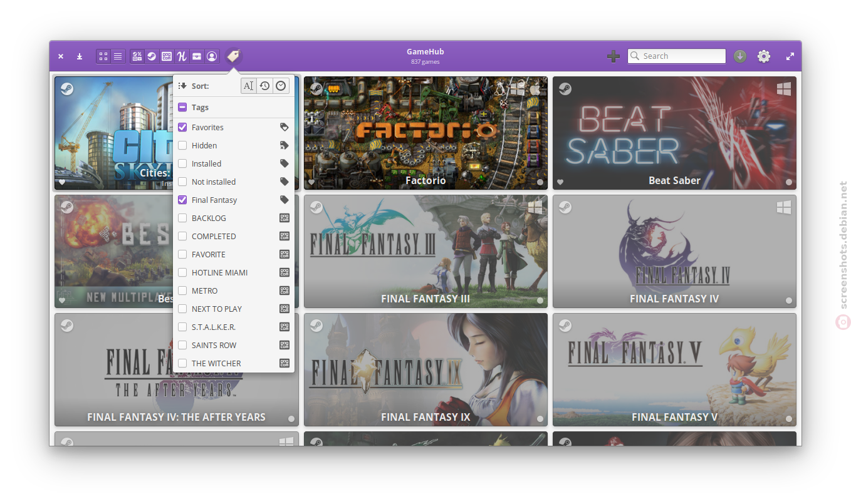This screenshot has height=504, width=851.
Task: Click the add game plus icon
Action: pos(613,56)
